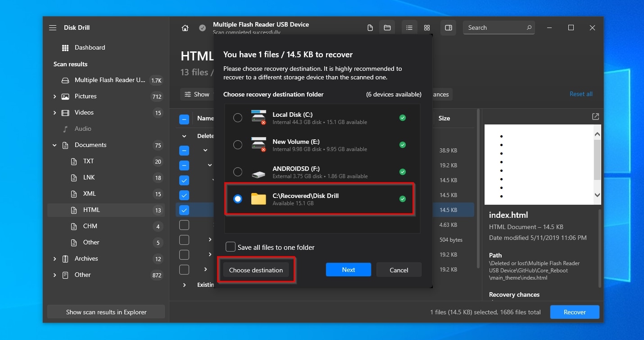Open the CHM documents filter
Image resolution: width=644 pixels, height=340 pixels.
(x=106, y=226)
